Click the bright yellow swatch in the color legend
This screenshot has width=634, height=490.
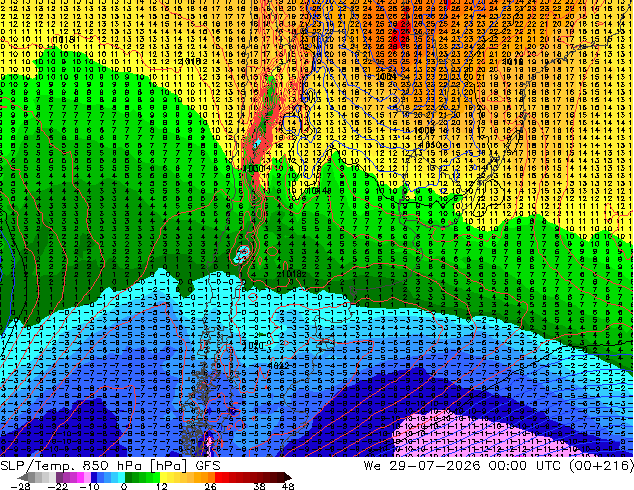tap(163, 477)
